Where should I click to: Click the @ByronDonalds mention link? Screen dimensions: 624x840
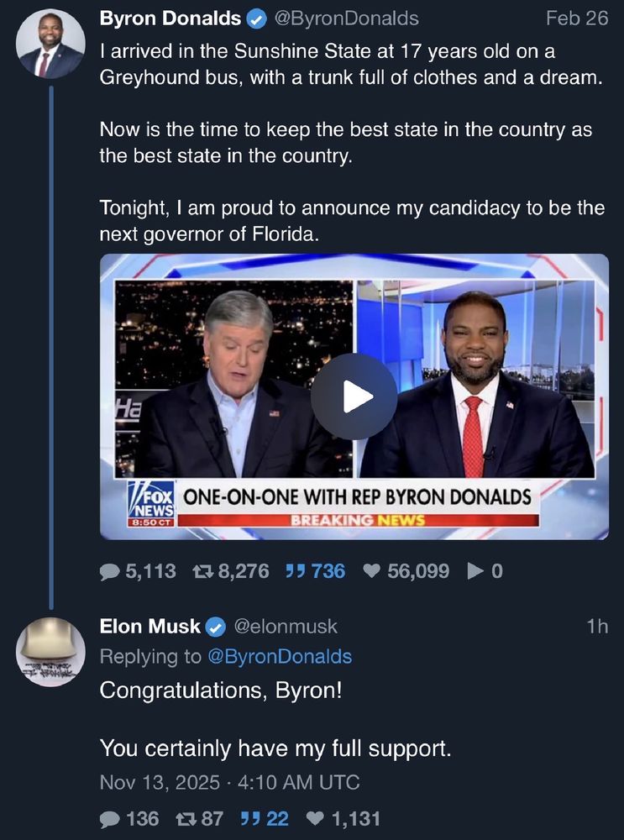[x=280, y=656]
